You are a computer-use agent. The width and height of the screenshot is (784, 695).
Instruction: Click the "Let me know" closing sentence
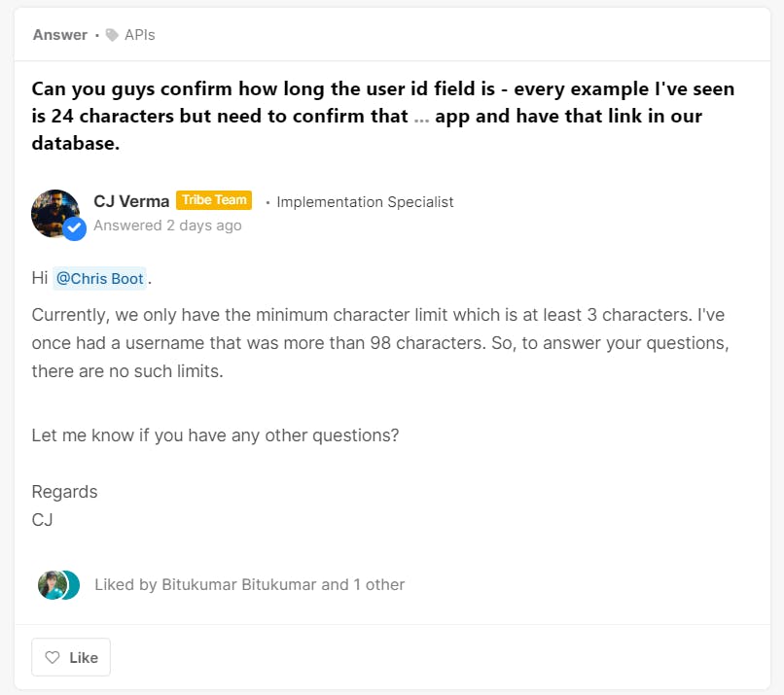215,434
